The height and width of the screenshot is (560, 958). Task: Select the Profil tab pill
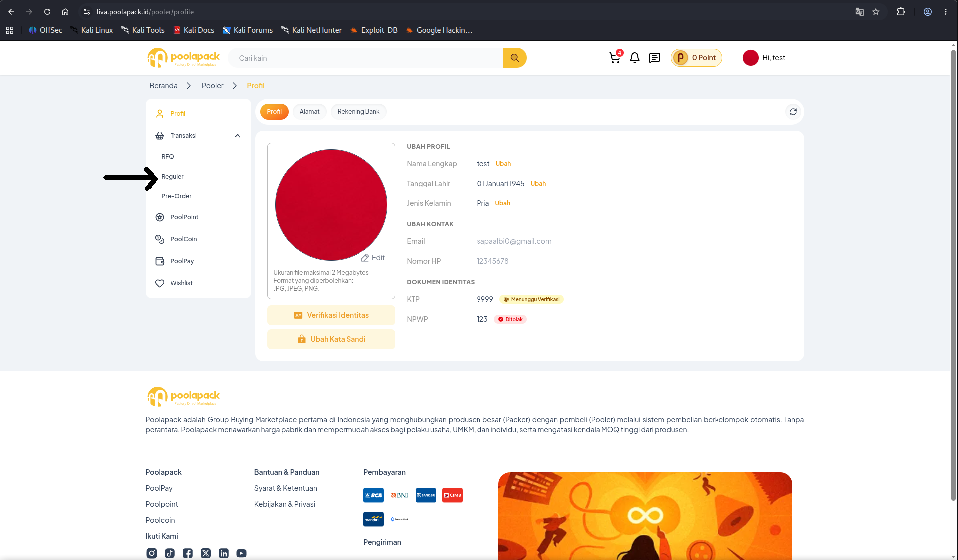[x=274, y=112]
